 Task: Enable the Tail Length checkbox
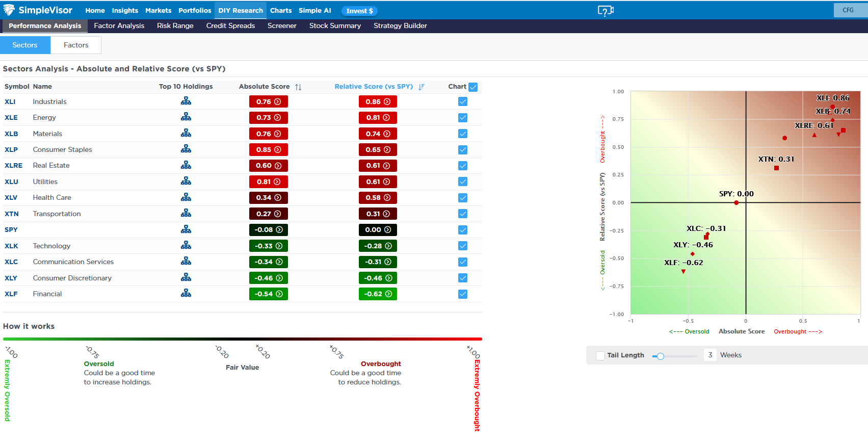click(600, 355)
